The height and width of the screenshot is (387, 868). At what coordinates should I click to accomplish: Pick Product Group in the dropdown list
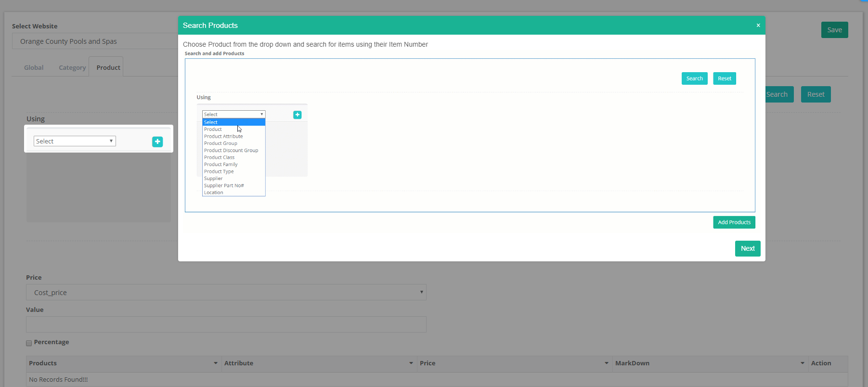coord(233,143)
